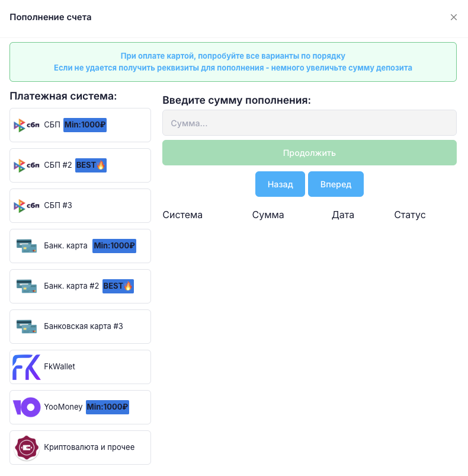
Task: Click the BEST badge on СБП #2
Action: pos(91,165)
